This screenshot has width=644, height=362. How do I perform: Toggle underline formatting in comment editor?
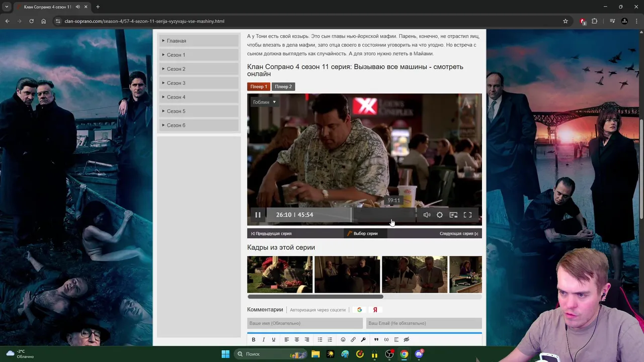274,339
